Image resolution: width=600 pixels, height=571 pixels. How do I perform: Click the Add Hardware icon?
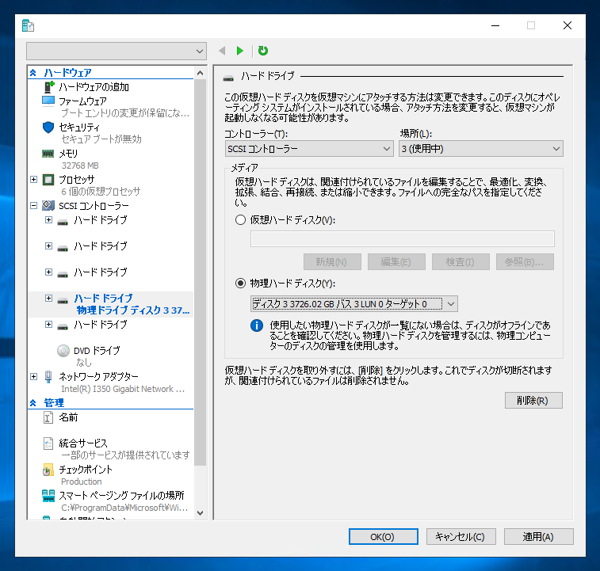click(x=49, y=87)
